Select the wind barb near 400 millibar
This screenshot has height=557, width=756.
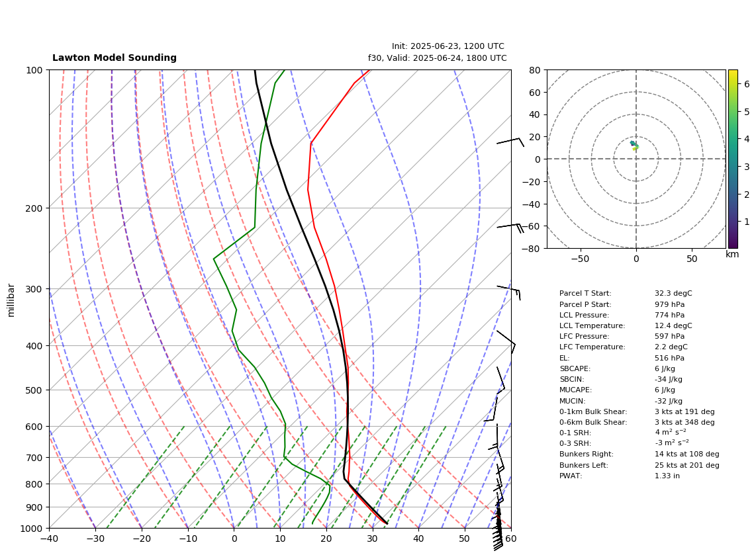(x=506, y=341)
